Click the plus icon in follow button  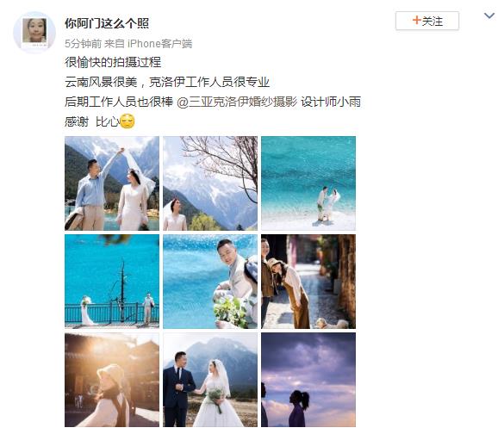point(417,21)
